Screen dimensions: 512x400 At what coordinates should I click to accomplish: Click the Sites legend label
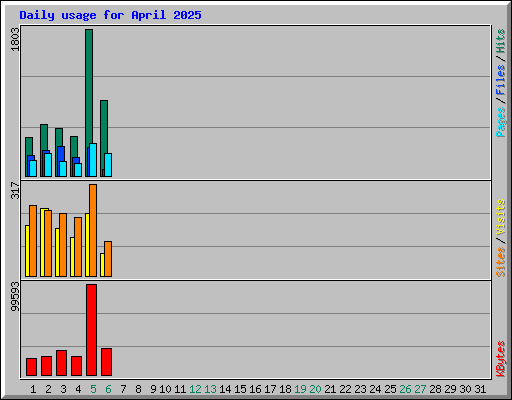pyautogui.click(x=500, y=262)
